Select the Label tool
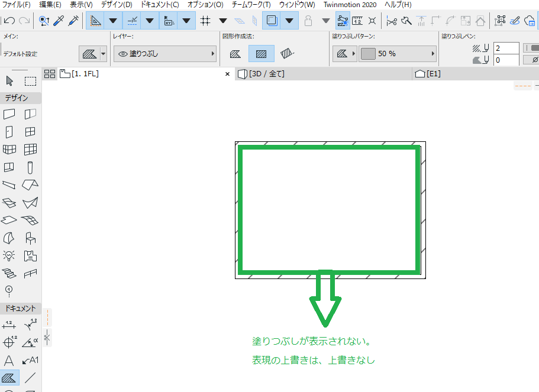Viewport: 539px width, 392px height. click(x=30, y=361)
